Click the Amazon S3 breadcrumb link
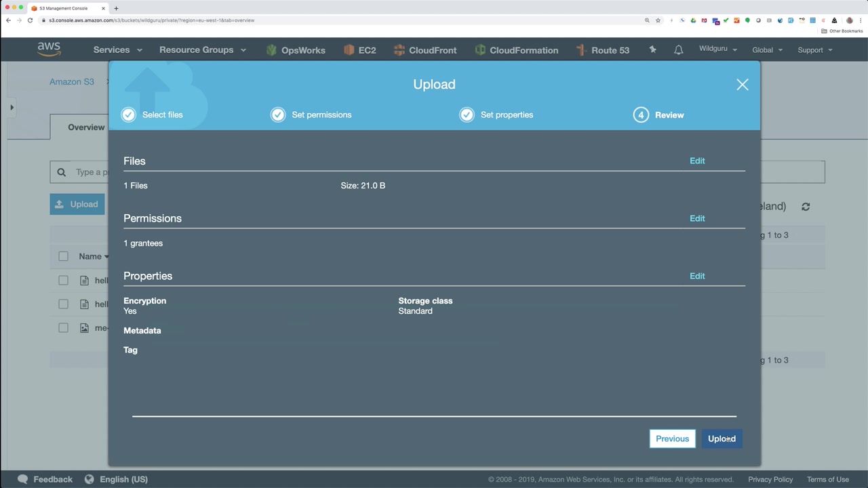This screenshot has width=868, height=488. point(71,81)
